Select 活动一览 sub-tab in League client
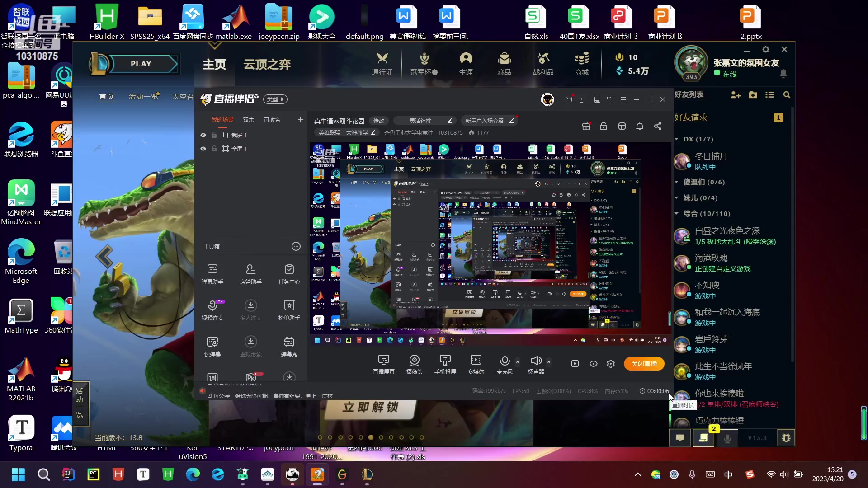 (x=143, y=96)
